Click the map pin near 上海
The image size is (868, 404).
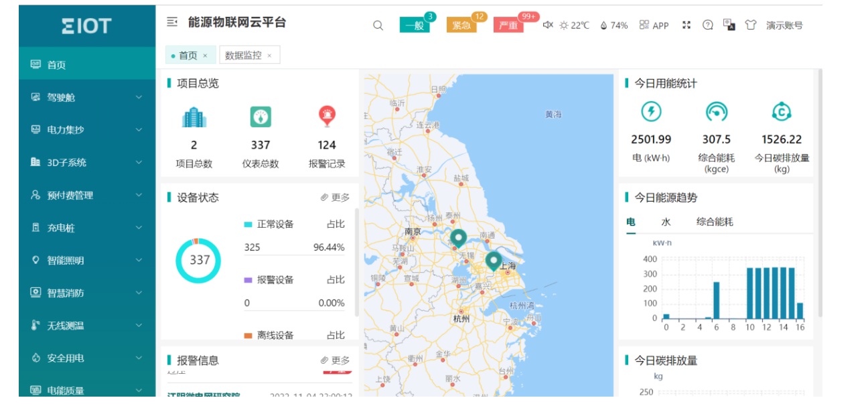[494, 261]
